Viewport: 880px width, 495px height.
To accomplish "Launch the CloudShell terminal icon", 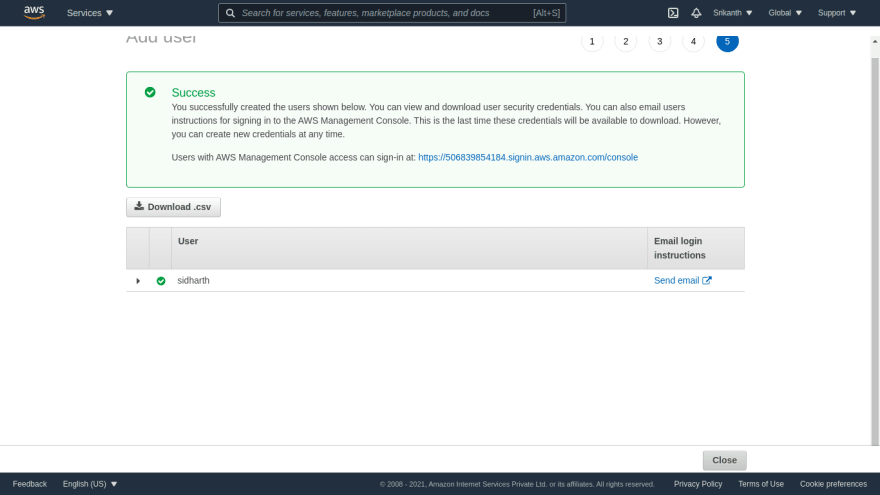I will tap(673, 13).
